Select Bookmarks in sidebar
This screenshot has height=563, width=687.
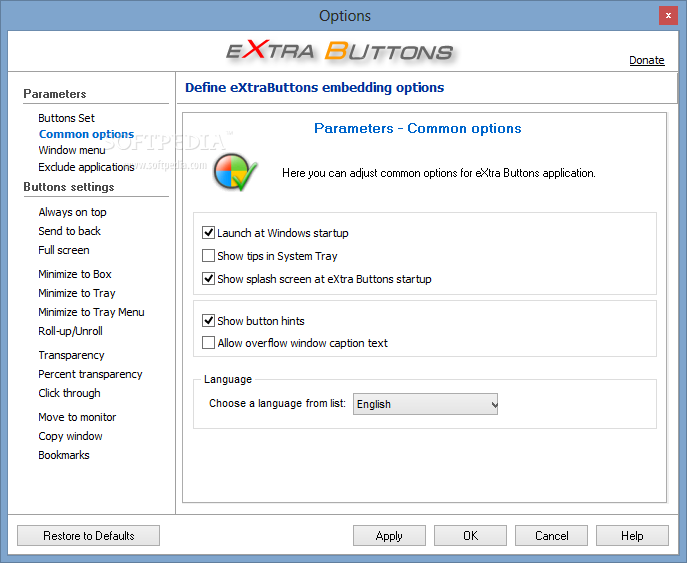(64, 455)
